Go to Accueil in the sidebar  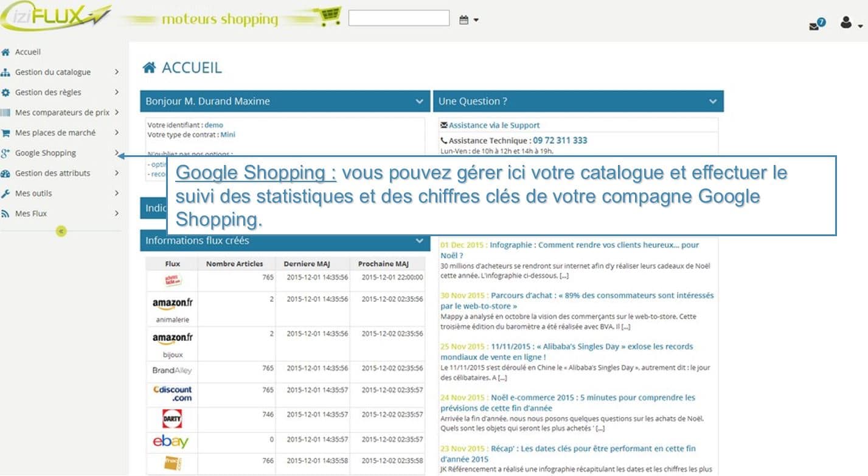28,52
